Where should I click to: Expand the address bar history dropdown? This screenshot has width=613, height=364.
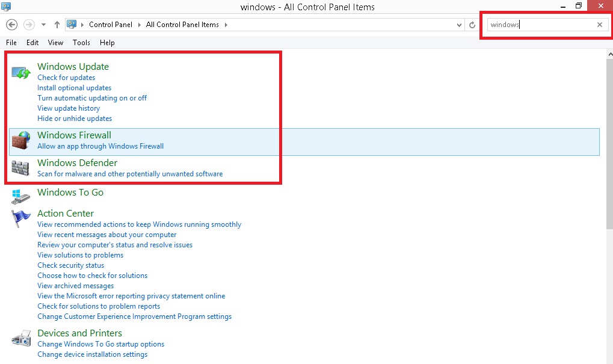click(x=458, y=25)
